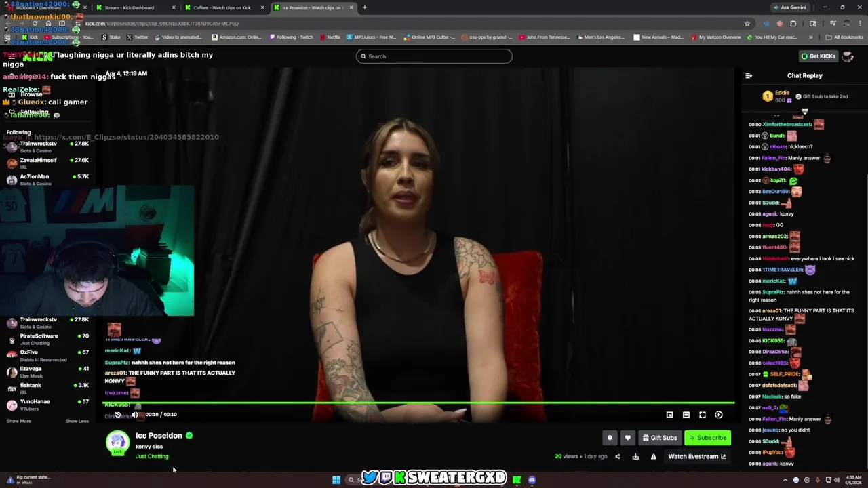The width and height of the screenshot is (868, 488).
Task: Open the MP3Juices bookmark
Action: pyautogui.click(x=372, y=37)
